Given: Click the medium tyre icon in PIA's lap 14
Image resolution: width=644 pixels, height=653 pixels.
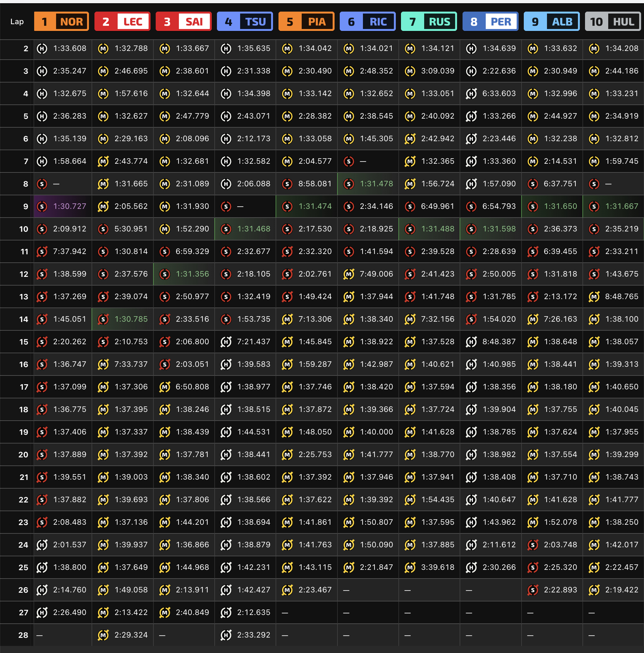Looking at the screenshot, I should point(287,319).
